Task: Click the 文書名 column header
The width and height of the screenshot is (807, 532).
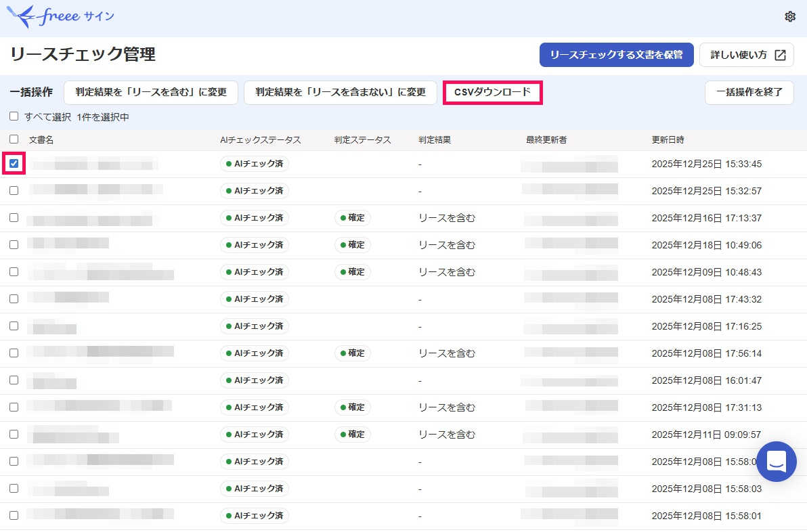Action: point(41,139)
